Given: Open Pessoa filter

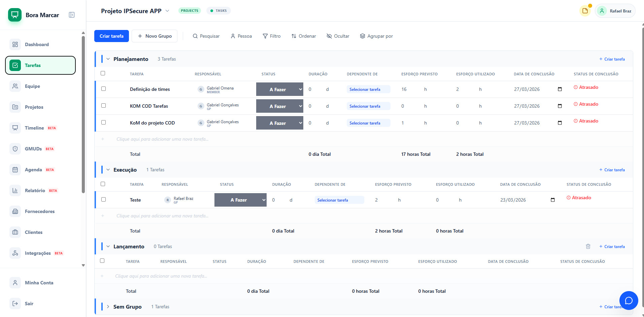Looking at the screenshot, I should tap(241, 36).
